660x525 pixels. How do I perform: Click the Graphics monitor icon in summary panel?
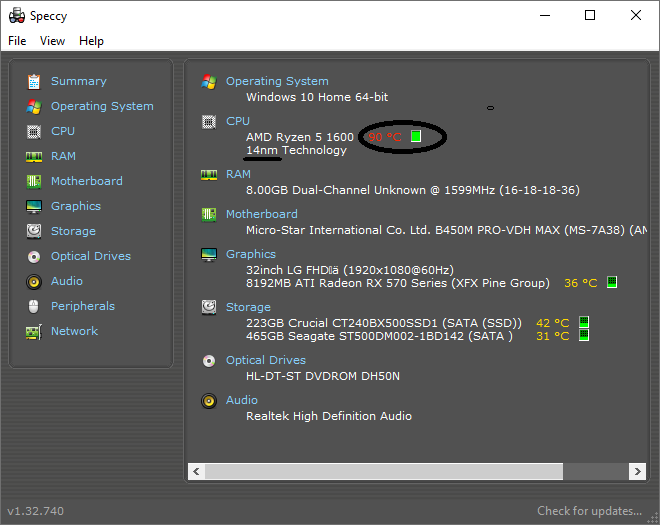[209, 255]
